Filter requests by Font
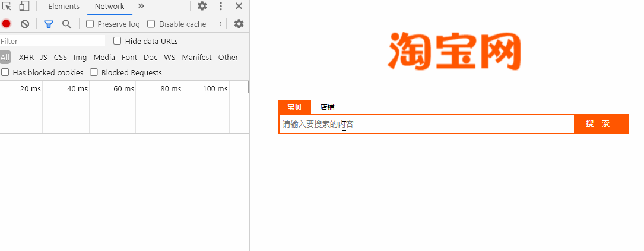Viewport: 644px width, 251px height. pyautogui.click(x=129, y=57)
